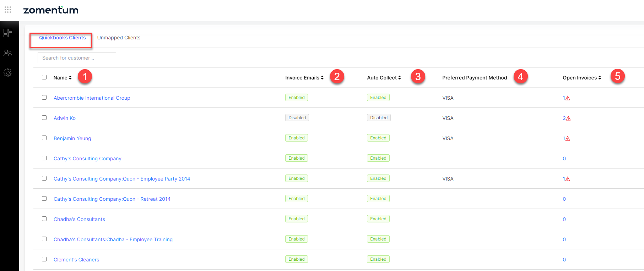Check the box for Quon - Retreat 2014
This screenshot has height=271, width=644.
pyautogui.click(x=44, y=199)
